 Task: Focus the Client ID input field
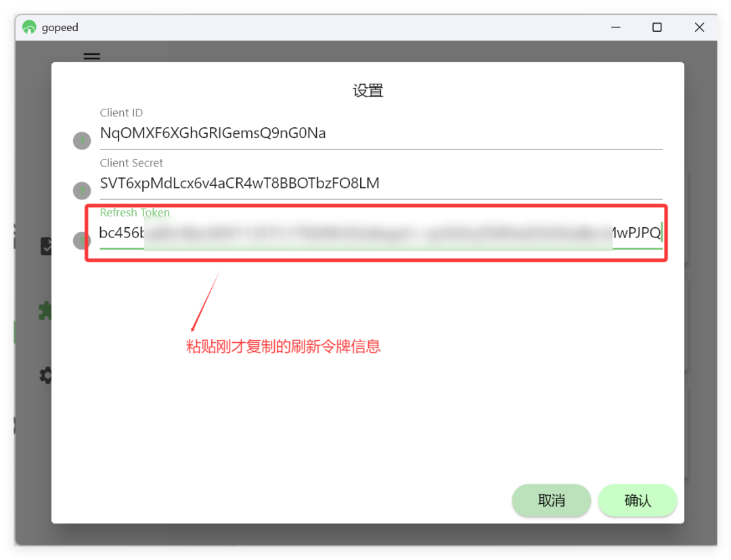coord(381,133)
